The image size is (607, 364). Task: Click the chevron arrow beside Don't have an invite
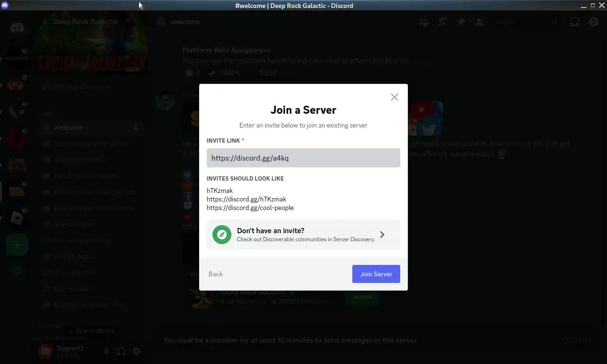(382, 235)
